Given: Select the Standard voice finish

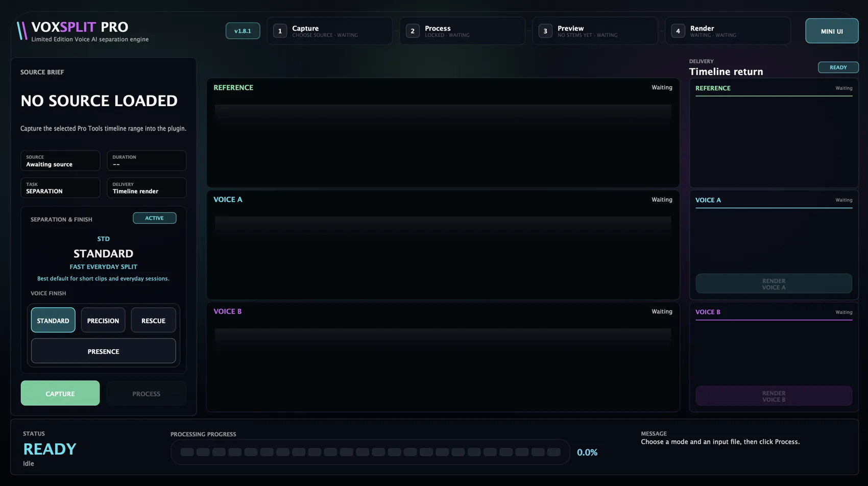Looking at the screenshot, I should click(x=53, y=320).
